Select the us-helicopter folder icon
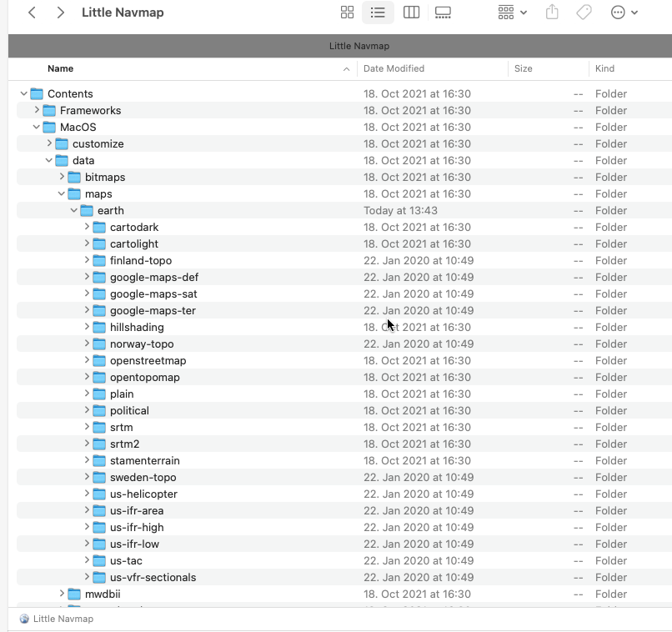Screen dimensions: 672x632 99,494
